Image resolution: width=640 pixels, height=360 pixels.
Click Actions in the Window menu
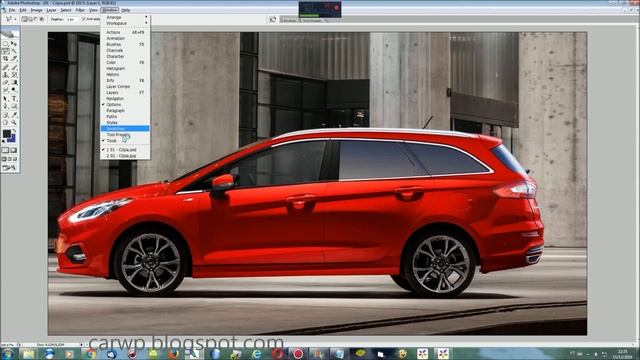[x=125, y=32]
